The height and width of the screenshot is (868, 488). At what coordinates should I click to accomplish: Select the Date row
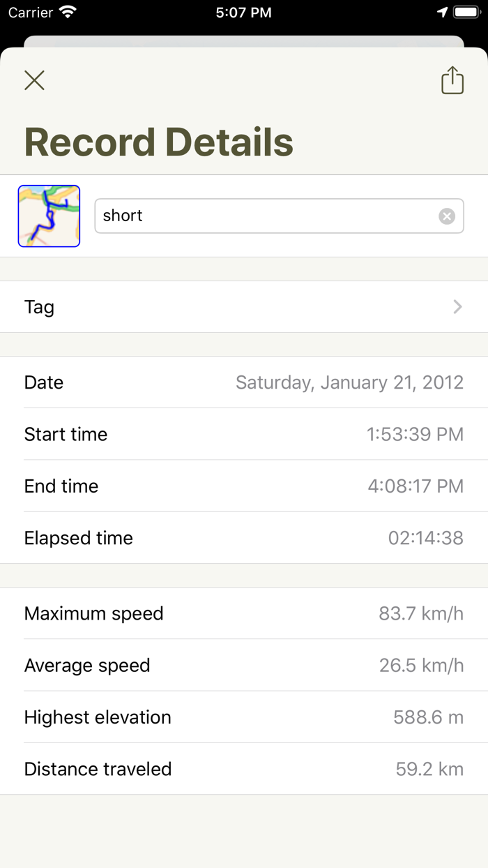(244, 382)
